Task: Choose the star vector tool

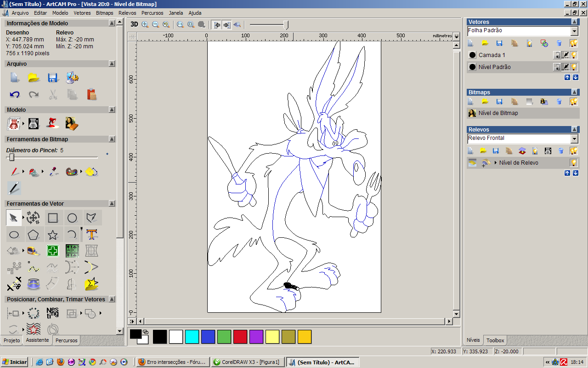Action: tap(53, 235)
